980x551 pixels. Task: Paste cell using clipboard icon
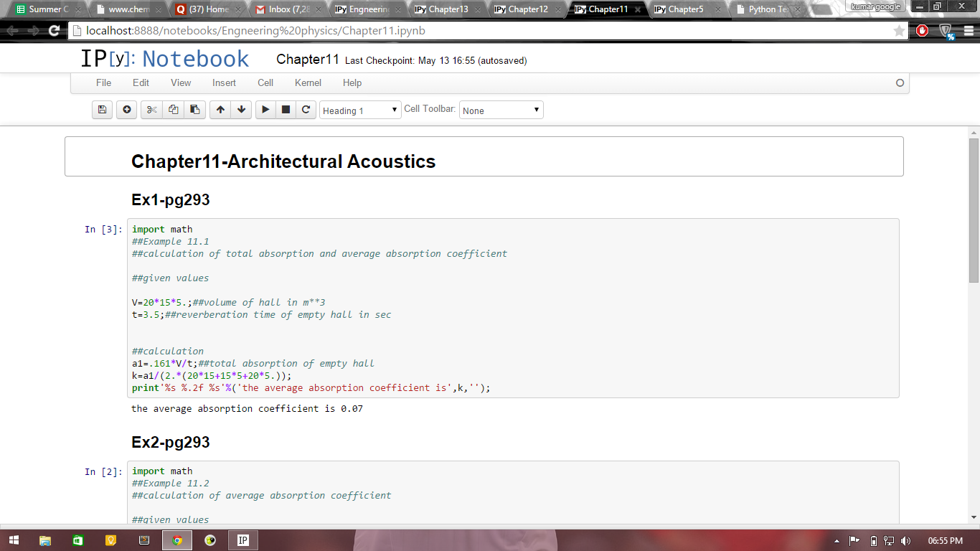[194, 110]
